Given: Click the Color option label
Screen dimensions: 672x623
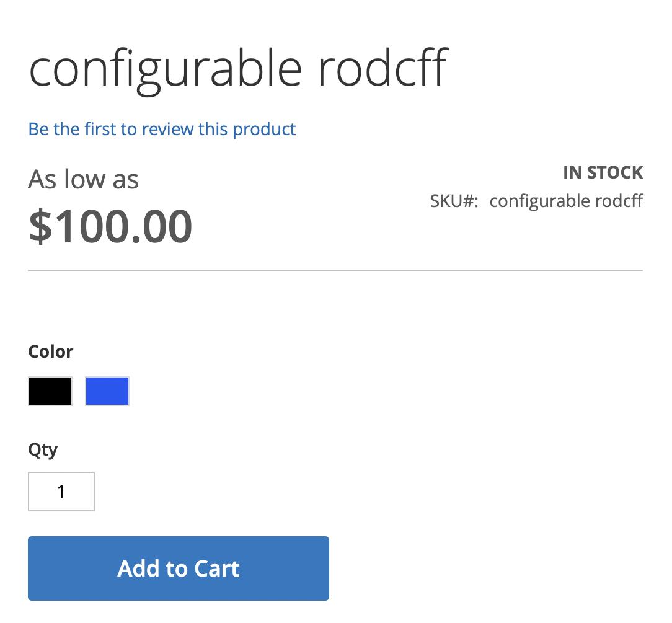Looking at the screenshot, I should click(50, 351).
